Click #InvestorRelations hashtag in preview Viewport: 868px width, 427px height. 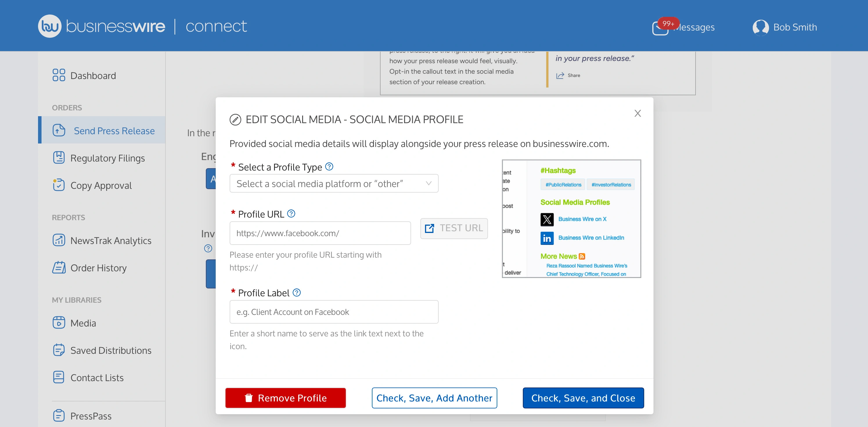pyautogui.click(x=611, y=184)
